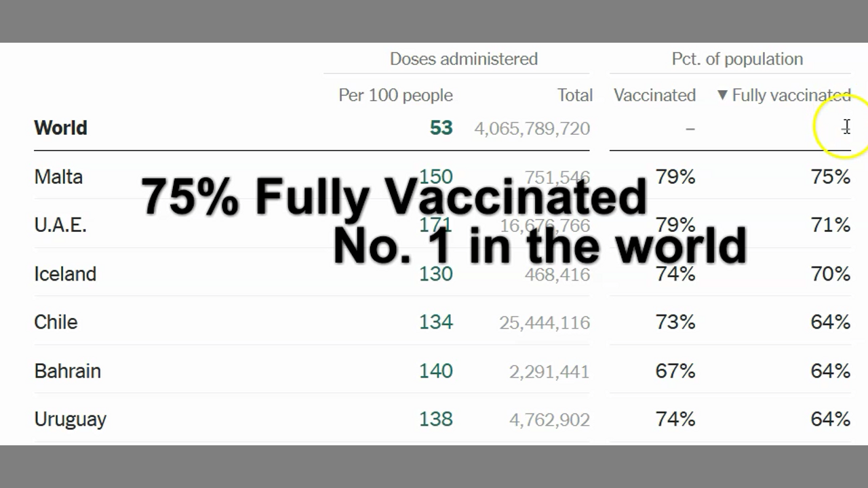The image size is (868, 488).
Task: Select Uruguay's 64% fully vaccinated cell
Action: click(830, 419)
